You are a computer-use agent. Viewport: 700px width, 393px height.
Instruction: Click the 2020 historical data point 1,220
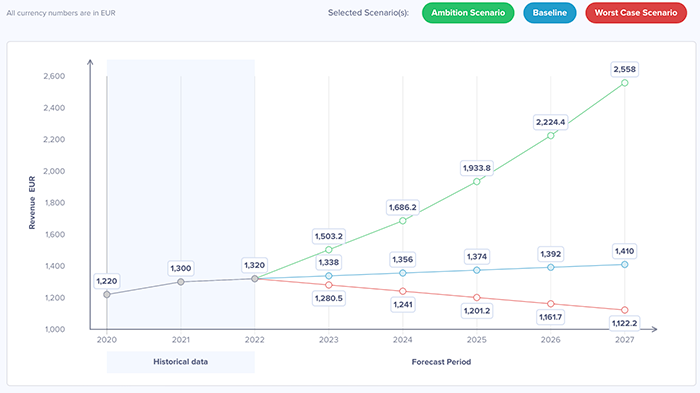pos(107,295)
